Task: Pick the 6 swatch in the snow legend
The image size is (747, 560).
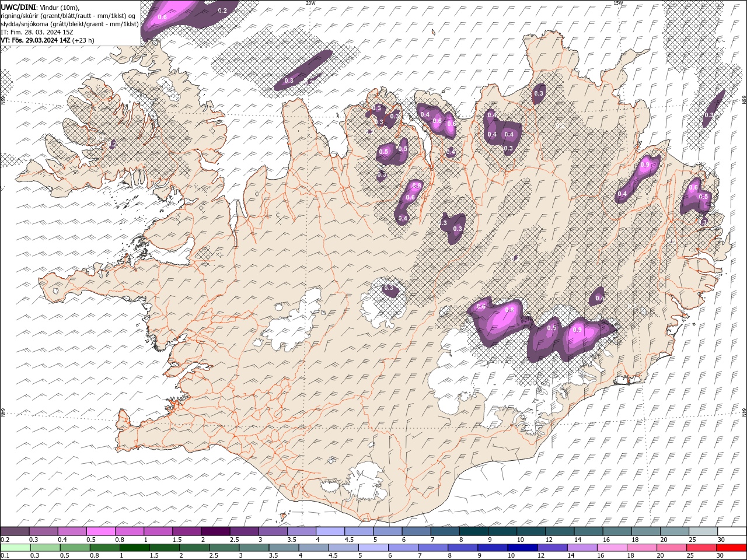Action: 416,531
